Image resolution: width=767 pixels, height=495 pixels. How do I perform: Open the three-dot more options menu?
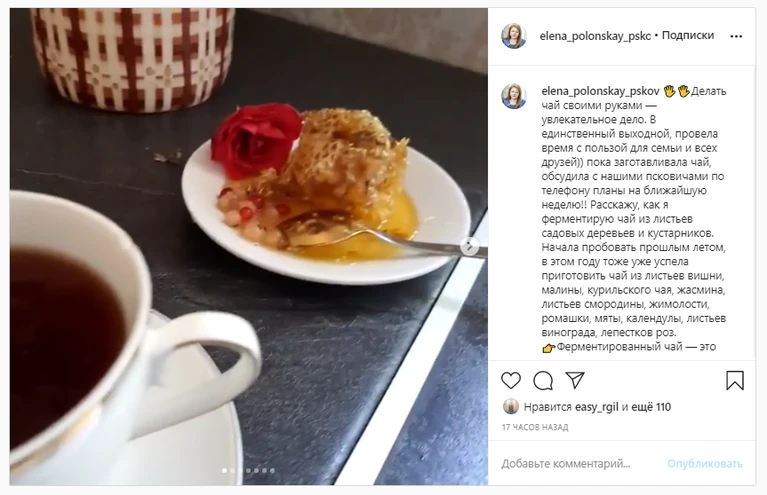tap(736, 36)
